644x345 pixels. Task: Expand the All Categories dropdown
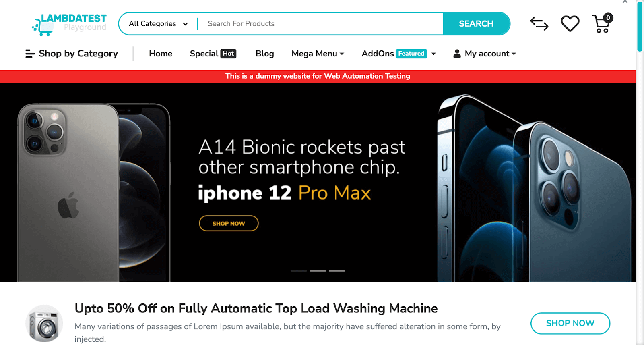(x=158, y=24)
